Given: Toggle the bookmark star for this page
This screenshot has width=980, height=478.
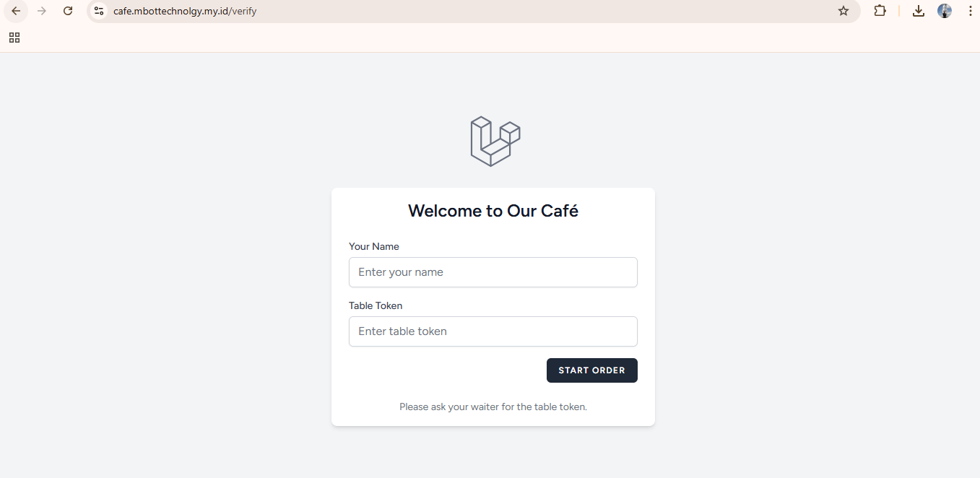Looking at the screenshot, I should [x=844, y=11].
